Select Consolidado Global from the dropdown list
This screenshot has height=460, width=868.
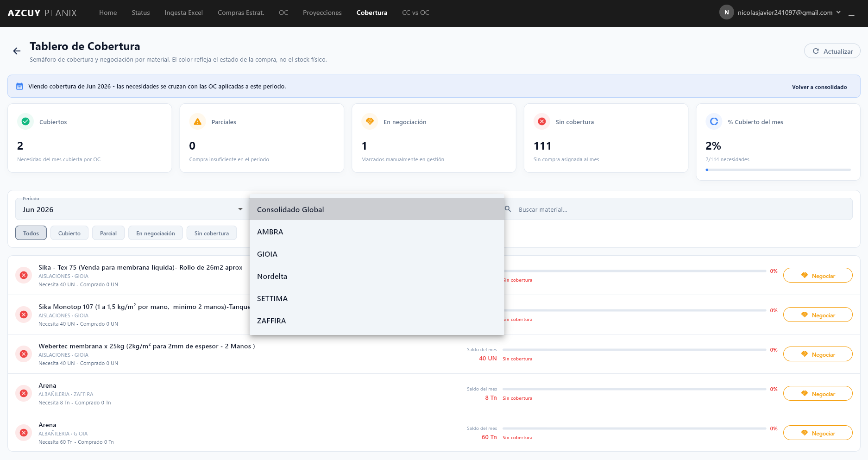(377, 209)
